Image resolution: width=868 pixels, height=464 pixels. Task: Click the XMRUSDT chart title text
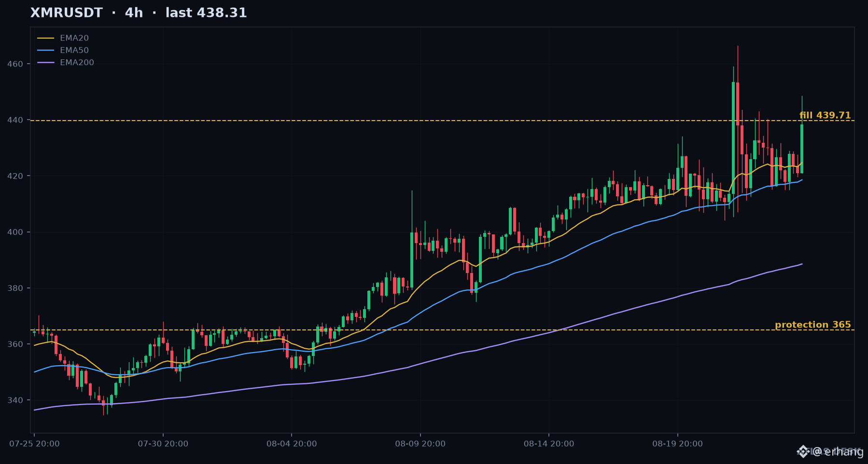tap(139, 13)
